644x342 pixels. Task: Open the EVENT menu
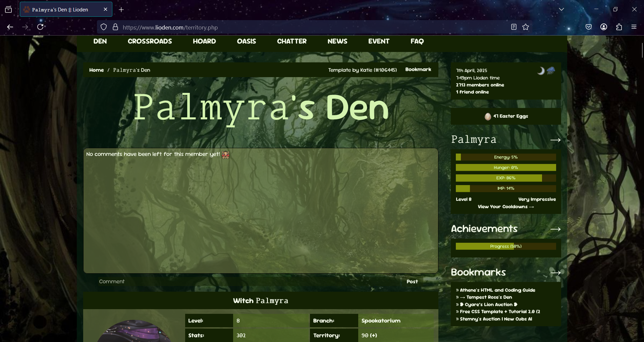(379, 41)
